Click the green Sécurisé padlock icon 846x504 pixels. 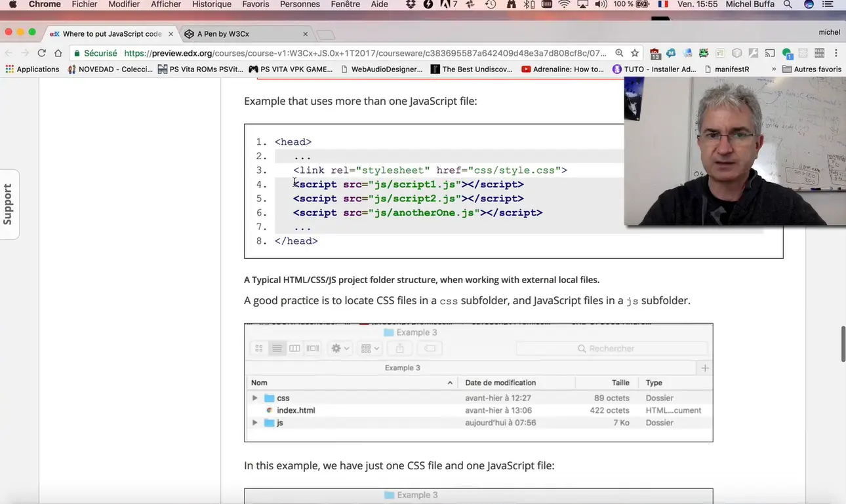(77, 53)
